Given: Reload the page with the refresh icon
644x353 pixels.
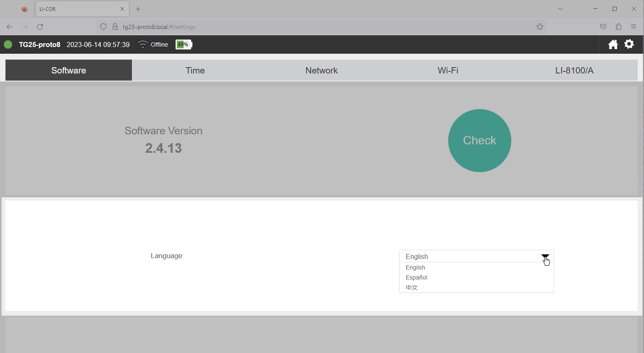Looking at the screenshot, I should [x=40, y=27].
